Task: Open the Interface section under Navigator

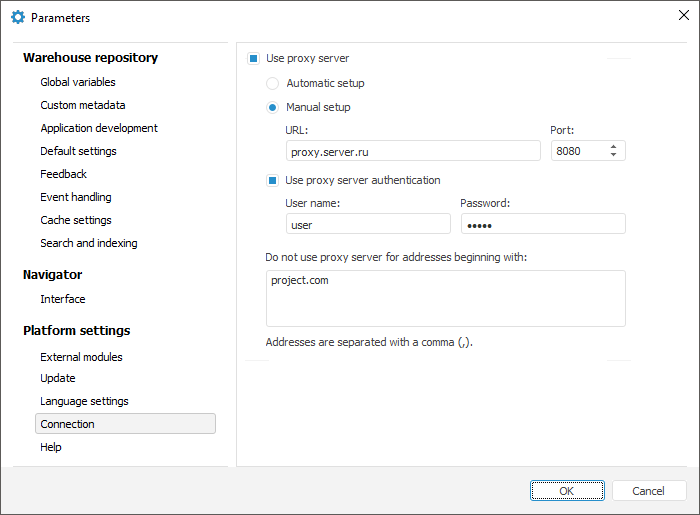Action: click(63, 299)
